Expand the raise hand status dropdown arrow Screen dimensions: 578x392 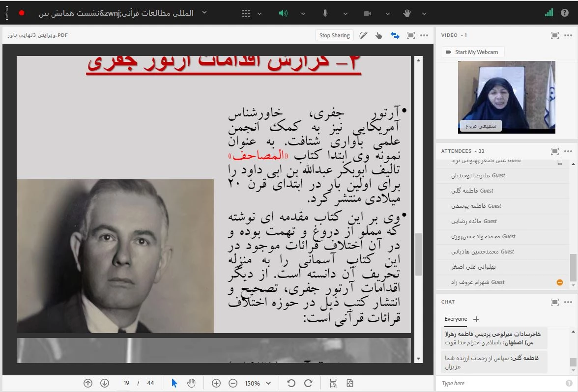[x=424, y=13]
